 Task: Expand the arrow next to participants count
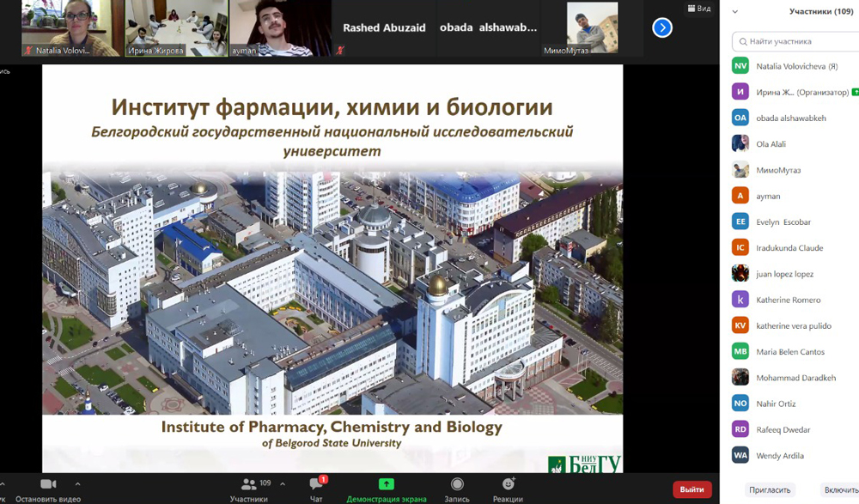(283, 484)
